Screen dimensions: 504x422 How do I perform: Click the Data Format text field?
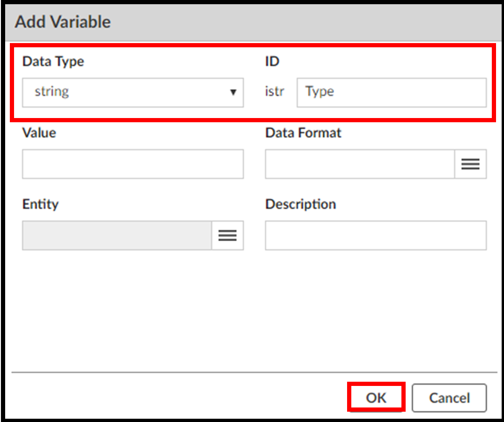360,164
